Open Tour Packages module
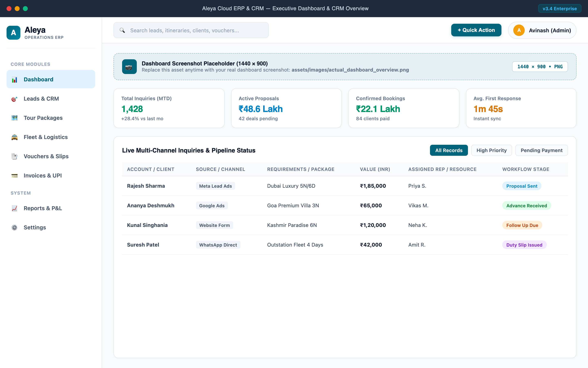This screenshot has width=588, height=368. [51, 118]
